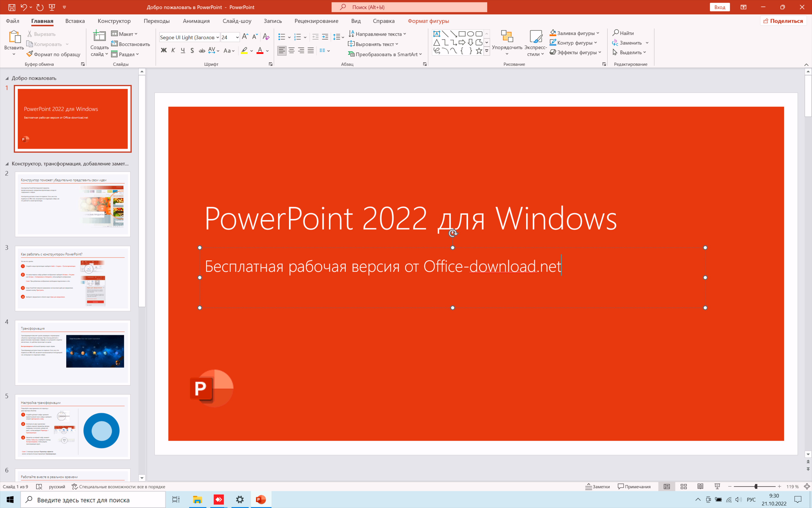The height and width of the screenshot is (508, 812).
Task: Decrease list indent level
Action: (x=315, y=37)
